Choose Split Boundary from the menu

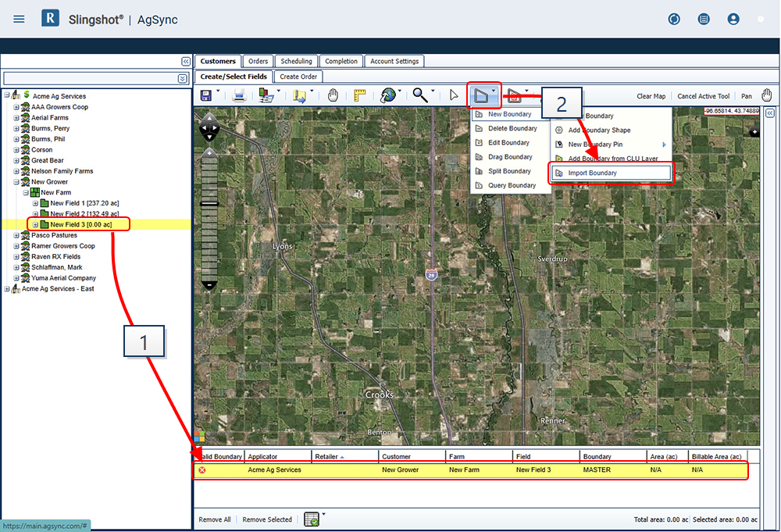[x=511, y=171]
